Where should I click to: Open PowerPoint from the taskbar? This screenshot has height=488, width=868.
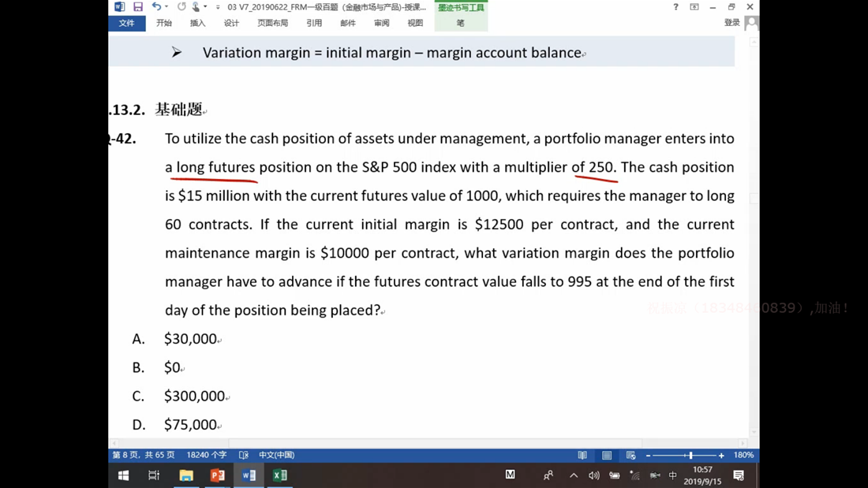[218, 475]
